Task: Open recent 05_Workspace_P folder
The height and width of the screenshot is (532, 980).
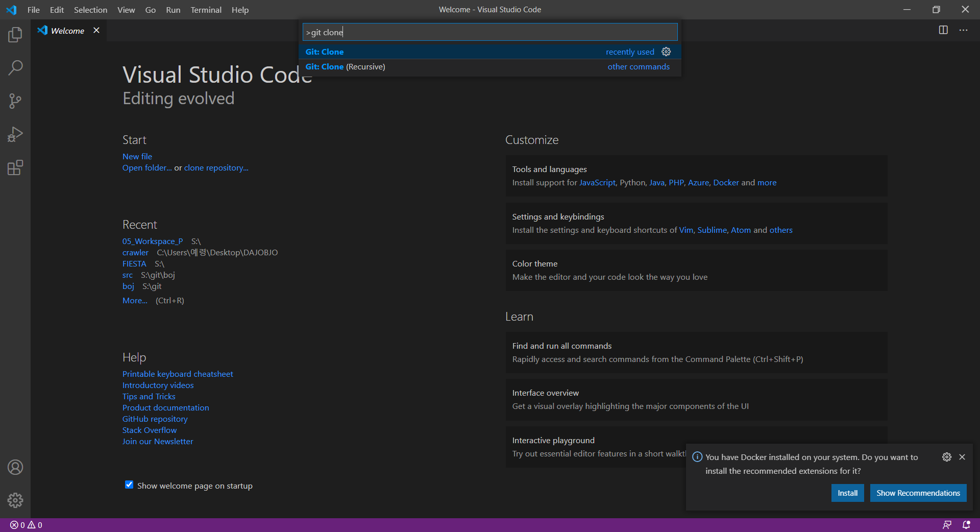Action: (153, 241)
